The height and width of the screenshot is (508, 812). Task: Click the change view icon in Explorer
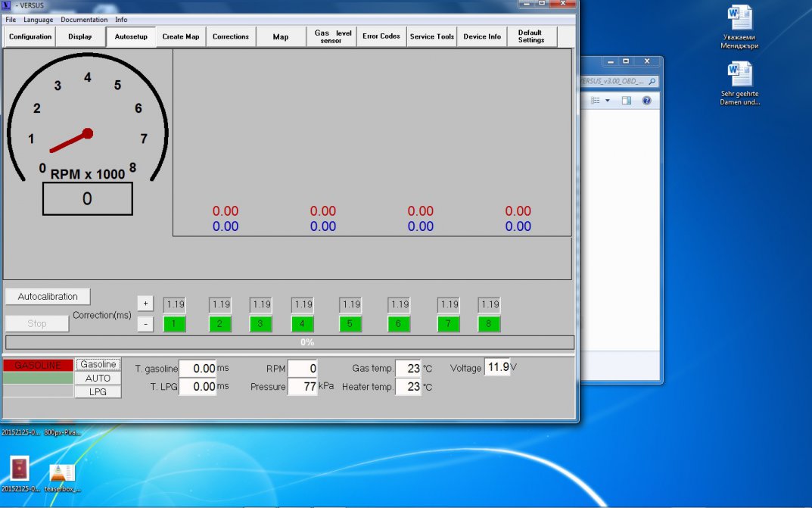click(596, 101)
